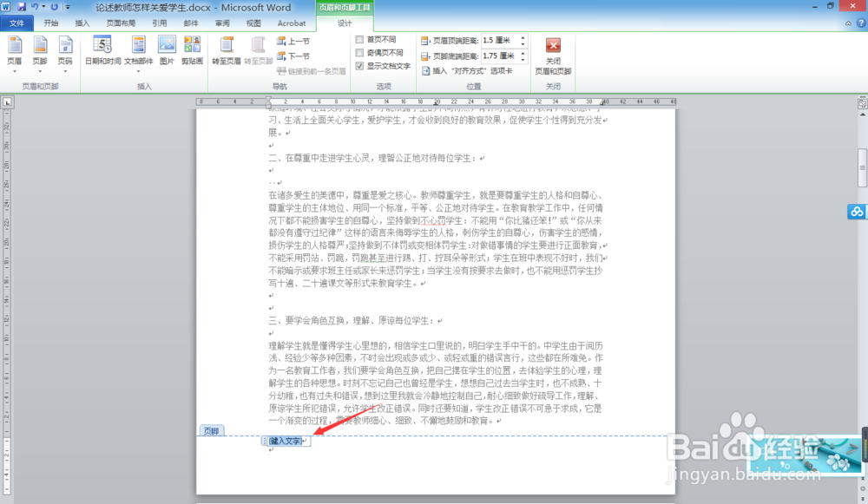This screenshot has width=868, height=504.
Task: Decrease 页眉顶端距离 spinner down
Action: pos(523,43)
